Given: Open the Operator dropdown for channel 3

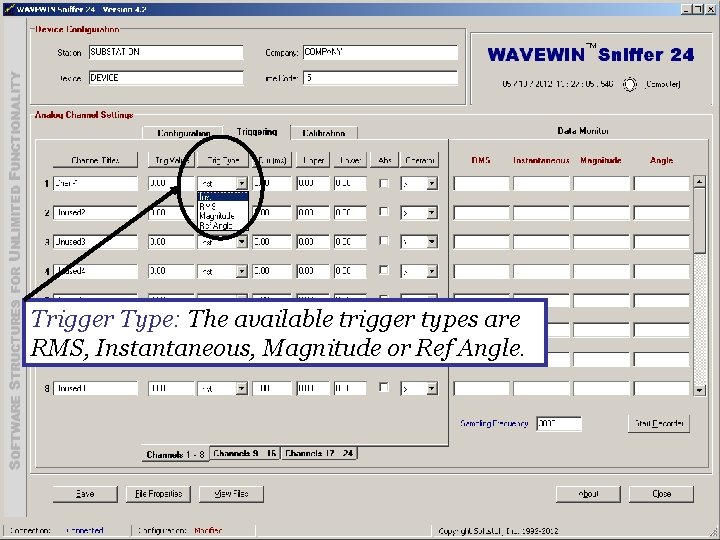Looking at the screenshot, I should click(x=432, y=242).
